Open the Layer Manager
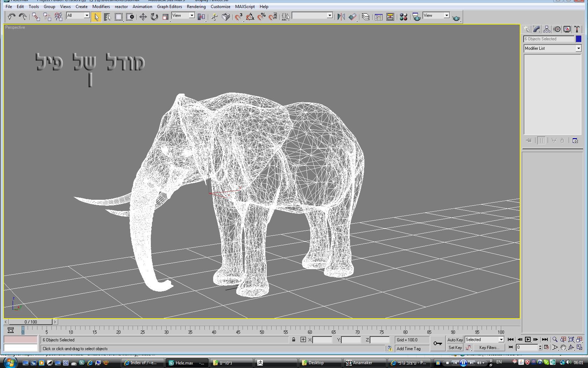This screenshot has height=368, width=588. (x=366, y=17)
